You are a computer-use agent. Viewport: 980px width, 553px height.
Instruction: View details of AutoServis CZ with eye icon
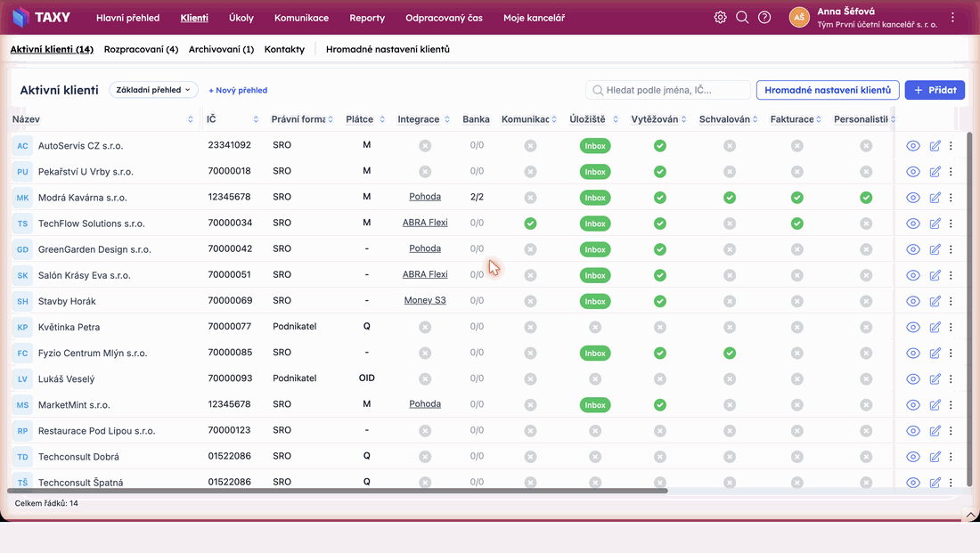pos(913,145)
